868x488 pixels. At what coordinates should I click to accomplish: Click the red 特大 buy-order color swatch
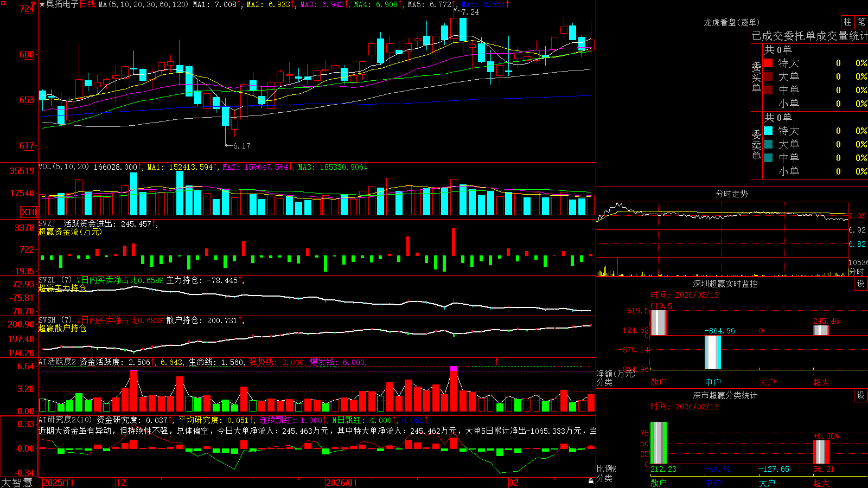[x=768, y=63]
